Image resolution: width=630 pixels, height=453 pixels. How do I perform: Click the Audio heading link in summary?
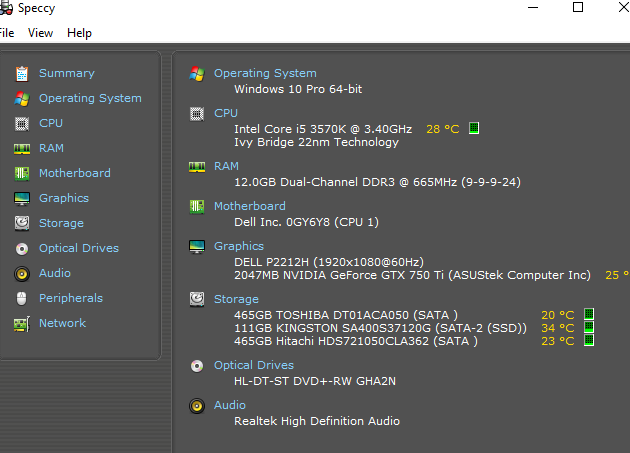coord(230,405)
